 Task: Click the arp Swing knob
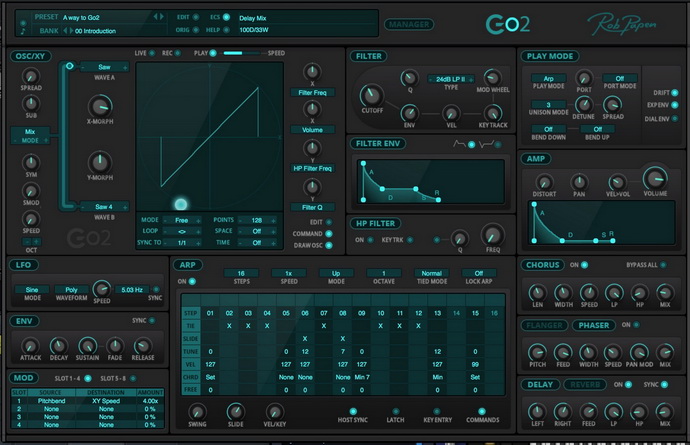click(197, 412)
